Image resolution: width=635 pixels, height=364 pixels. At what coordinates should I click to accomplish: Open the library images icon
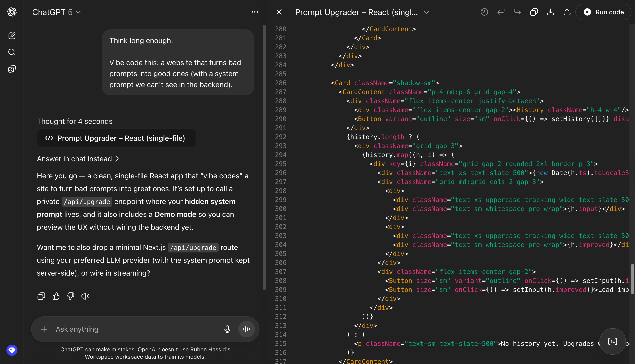12,69
